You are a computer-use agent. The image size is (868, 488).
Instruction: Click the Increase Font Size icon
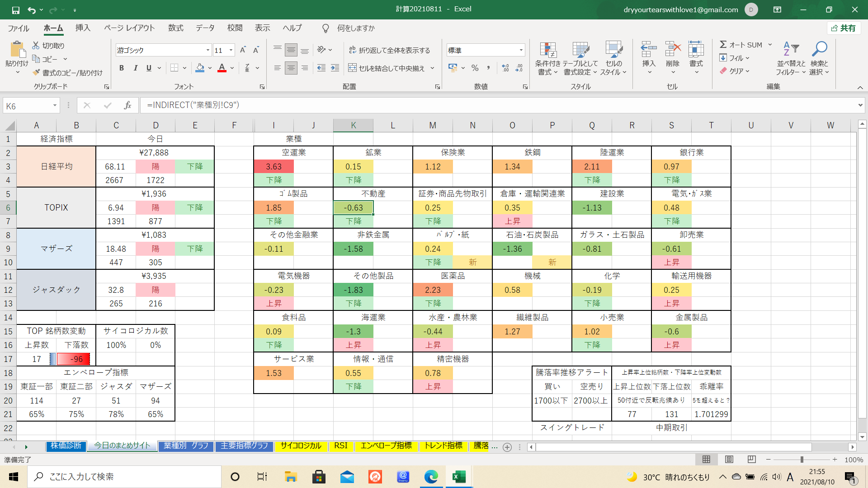click(x=243, y=50)
